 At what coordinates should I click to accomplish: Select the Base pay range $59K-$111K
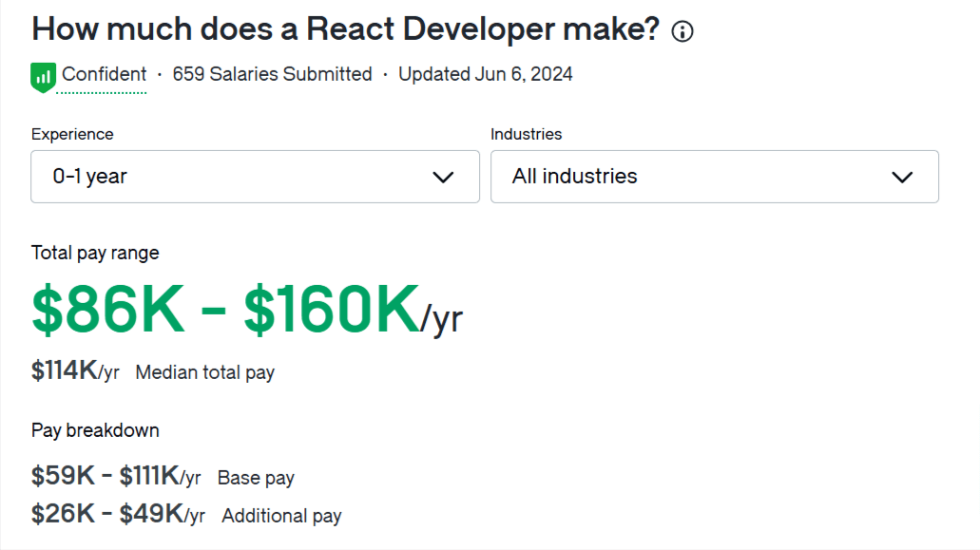point(114,476)
